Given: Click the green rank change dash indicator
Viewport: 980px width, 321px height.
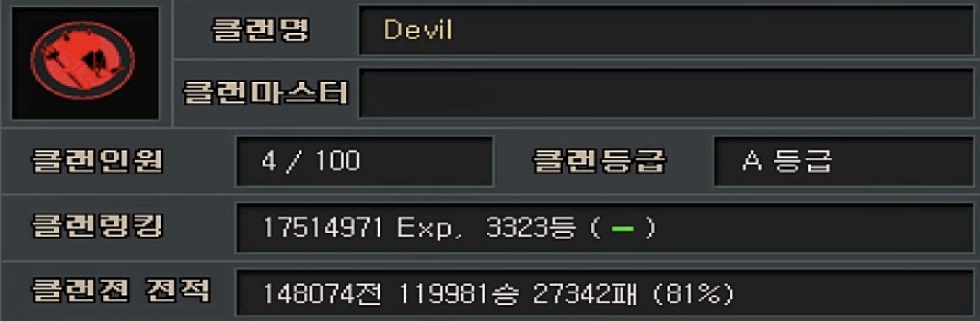Looking at the screenshot, I should tap(623, 229).
